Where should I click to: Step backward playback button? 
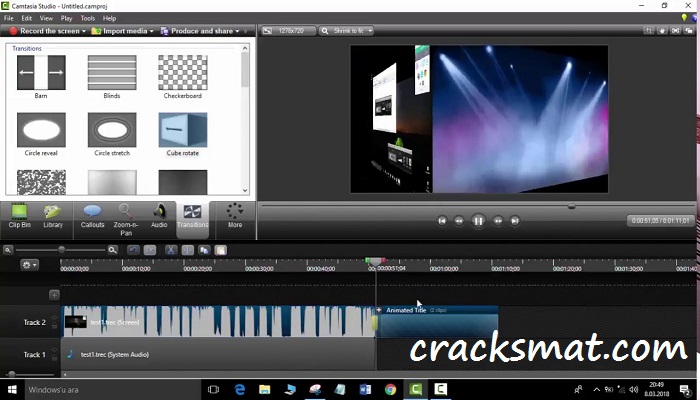pyautogui.click(x=459, y=221)
